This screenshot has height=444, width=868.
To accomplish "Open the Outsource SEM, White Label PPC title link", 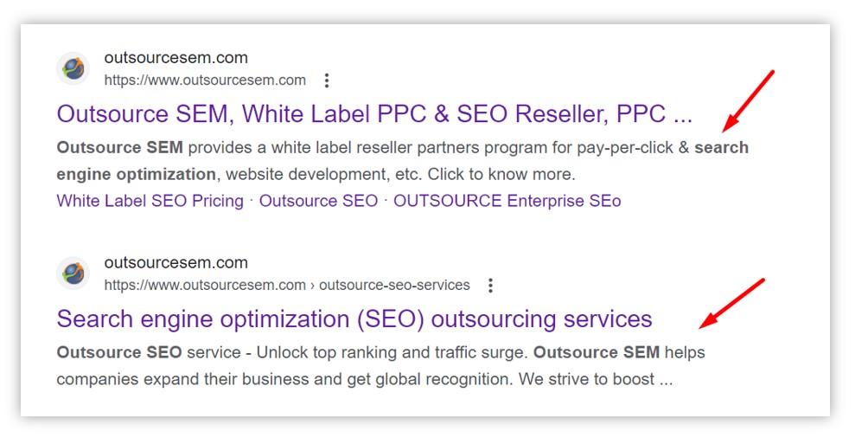I will coord(374,113).
